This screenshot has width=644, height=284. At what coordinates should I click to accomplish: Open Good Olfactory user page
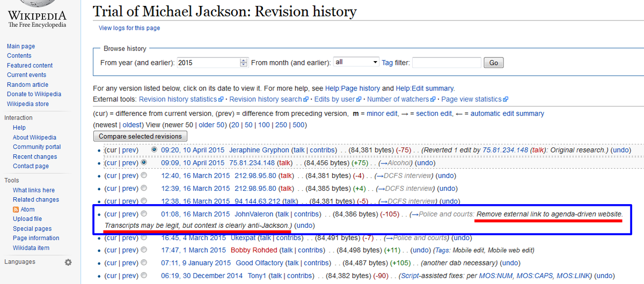click(260, 263)
